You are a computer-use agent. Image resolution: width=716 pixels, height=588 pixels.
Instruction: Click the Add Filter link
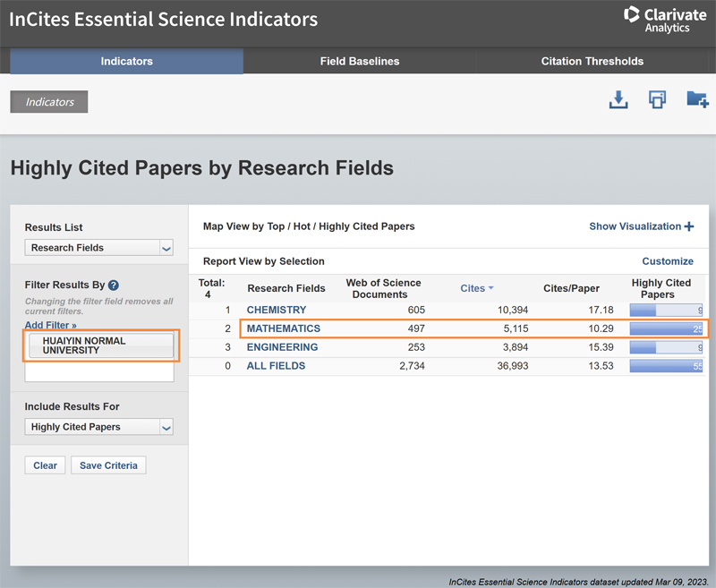[x=50, y=325]
